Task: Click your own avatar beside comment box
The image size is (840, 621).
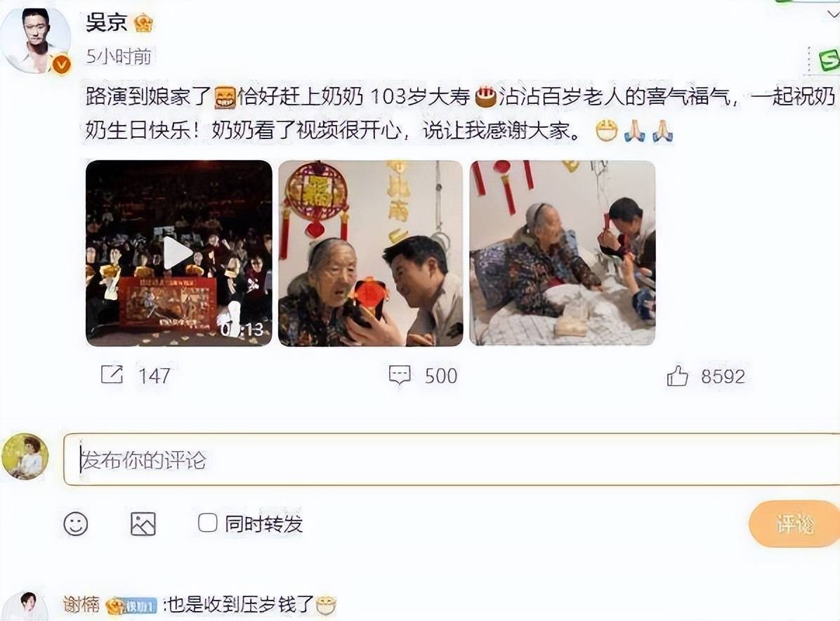Action: (25, 457)
